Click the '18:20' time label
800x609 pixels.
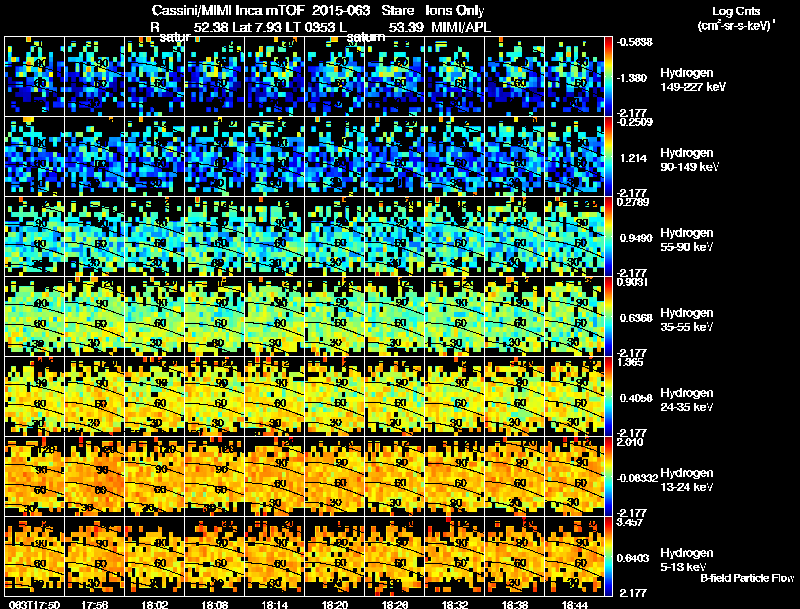(x=335, y=605)
